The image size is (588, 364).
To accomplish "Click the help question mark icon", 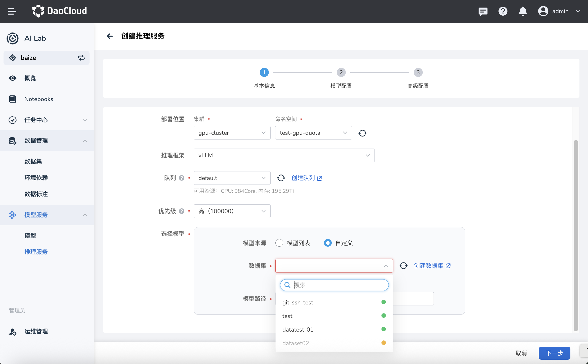I will tap(503, 11).
